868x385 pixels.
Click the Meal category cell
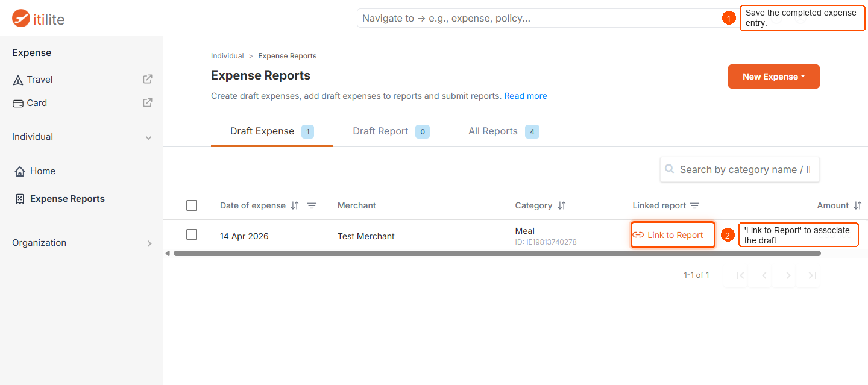[x=525, y=231]
